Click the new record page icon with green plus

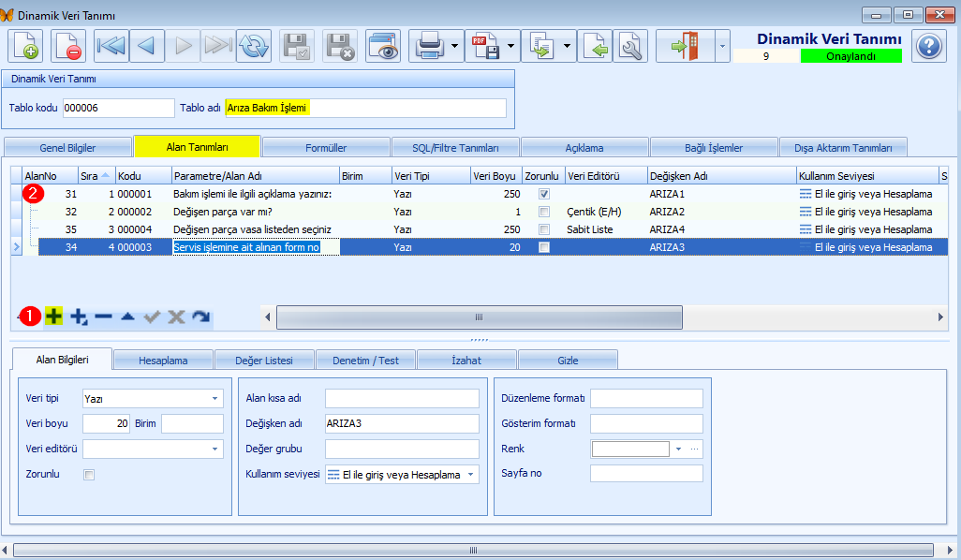click(25, 46)
